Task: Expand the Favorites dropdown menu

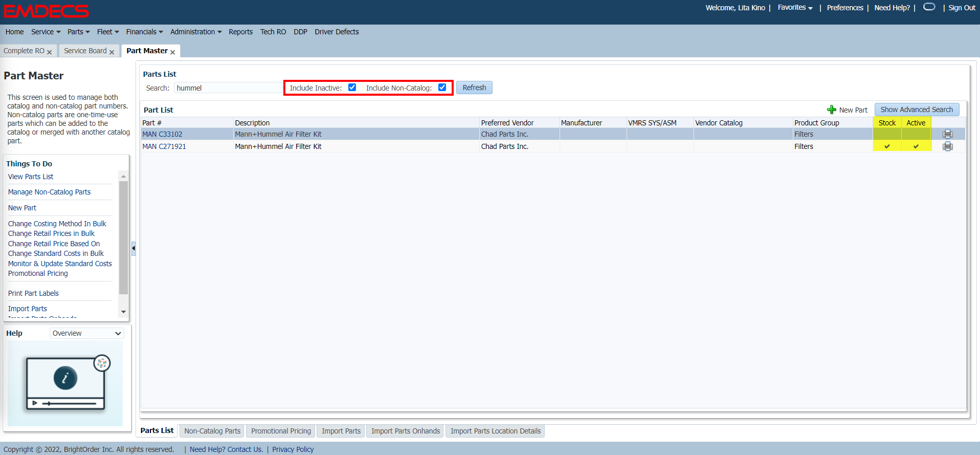Action: pos(795,8)
